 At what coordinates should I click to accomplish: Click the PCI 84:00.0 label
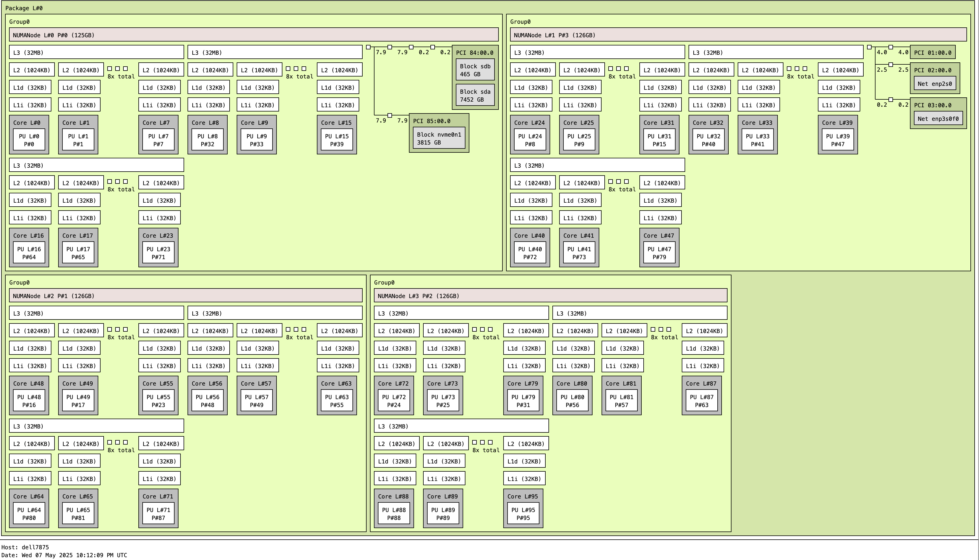pos(474,53)
